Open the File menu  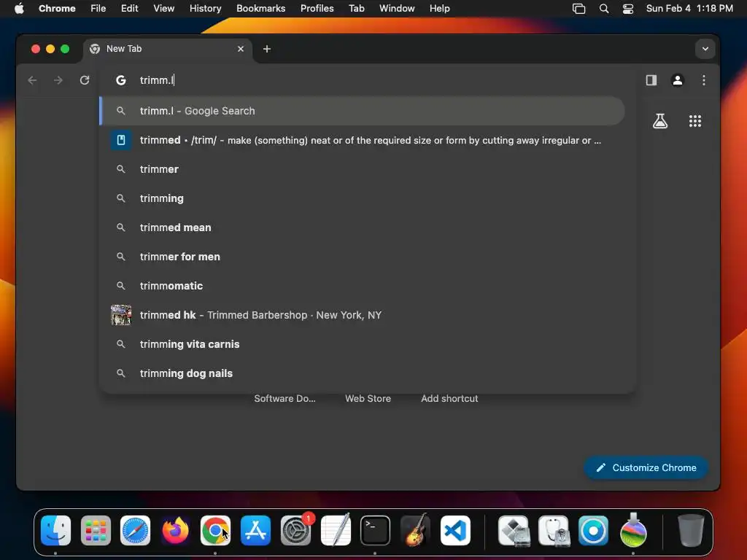pyautogui.click(x=98, y=9)
